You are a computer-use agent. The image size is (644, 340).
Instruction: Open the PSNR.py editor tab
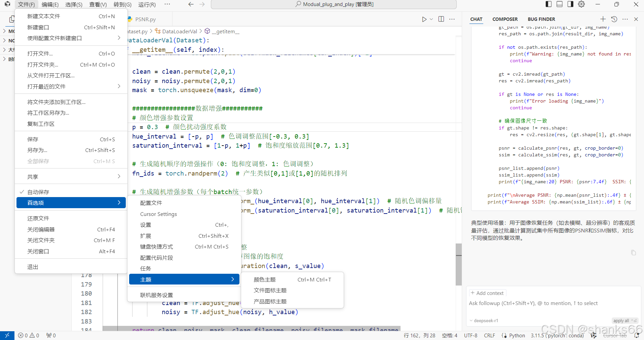pos(145,20)
